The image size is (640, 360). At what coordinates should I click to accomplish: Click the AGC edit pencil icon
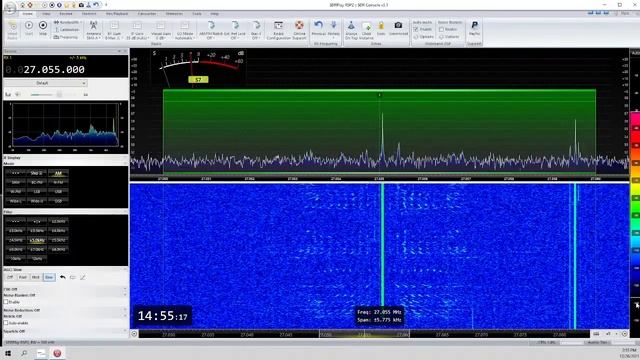[x=83, y=277]
